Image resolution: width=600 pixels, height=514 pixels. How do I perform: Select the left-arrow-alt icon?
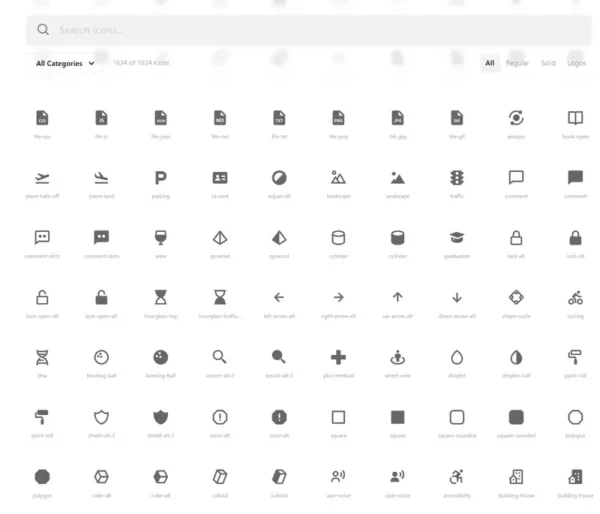coord(279,297)
